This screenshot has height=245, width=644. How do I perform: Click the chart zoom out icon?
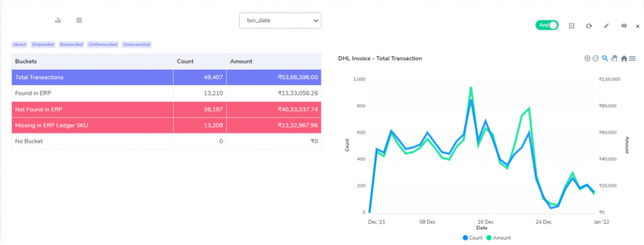596,59
